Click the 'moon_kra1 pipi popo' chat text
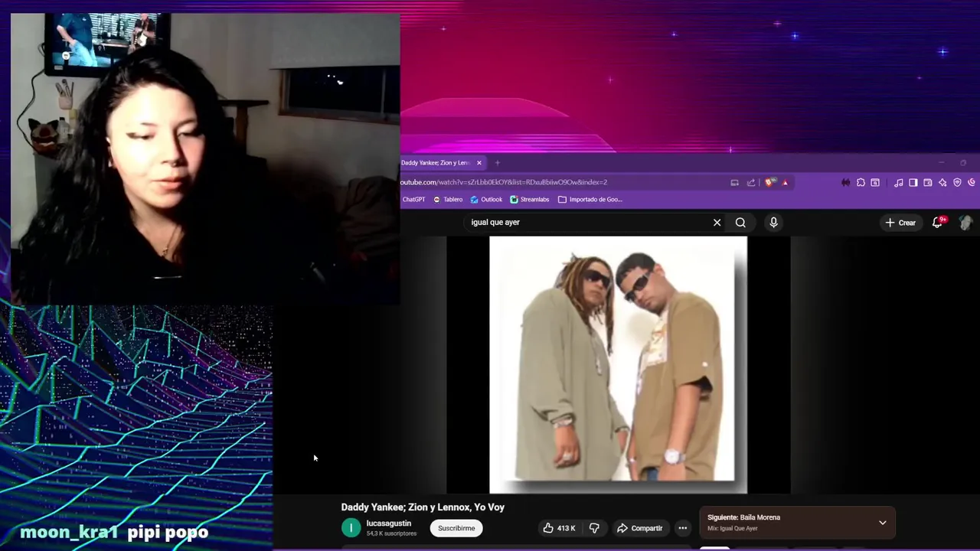 (x=114, y=532)
